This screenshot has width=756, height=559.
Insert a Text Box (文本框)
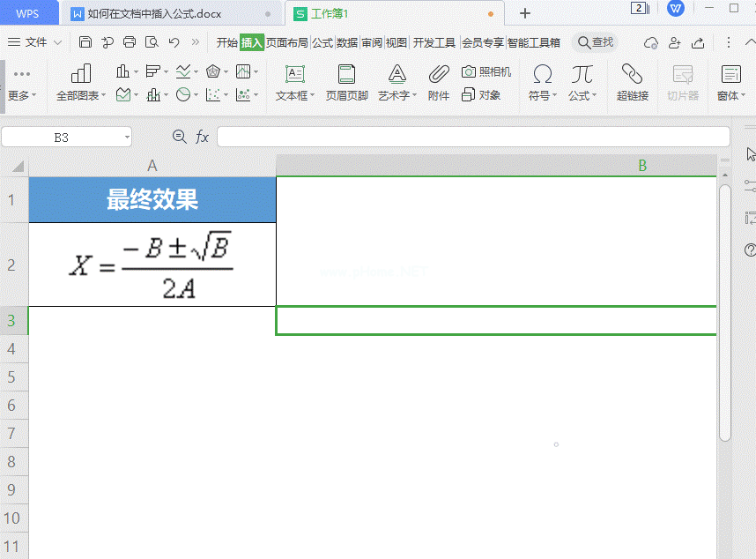294,83
